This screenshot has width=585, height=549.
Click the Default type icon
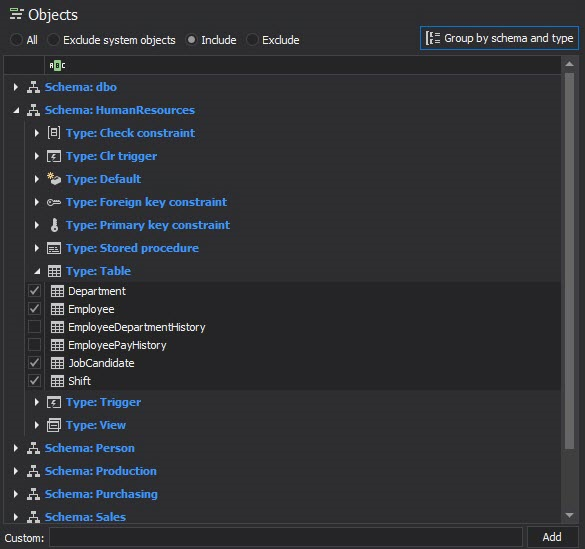pos(54,179)
